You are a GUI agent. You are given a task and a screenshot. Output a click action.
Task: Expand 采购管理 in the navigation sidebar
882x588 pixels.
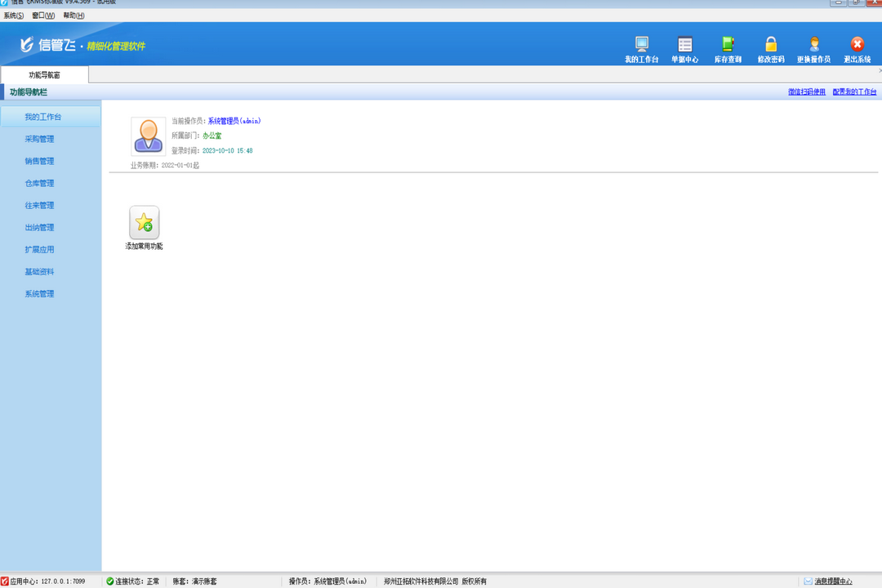39,139
